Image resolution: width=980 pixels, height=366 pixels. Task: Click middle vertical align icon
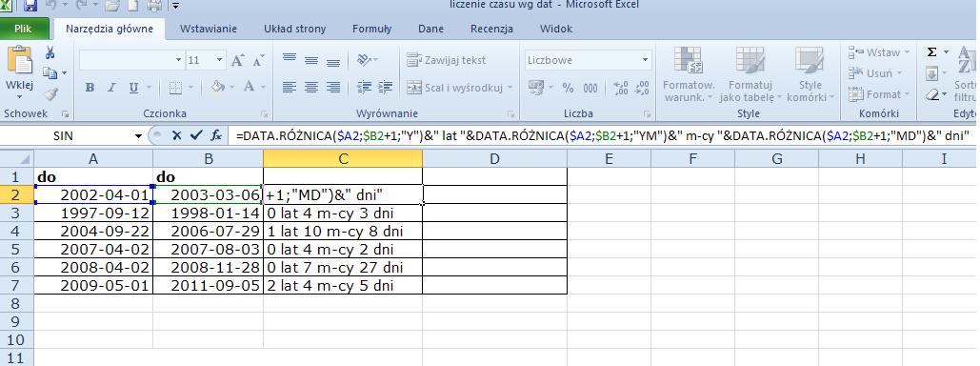tap(311, 60)
